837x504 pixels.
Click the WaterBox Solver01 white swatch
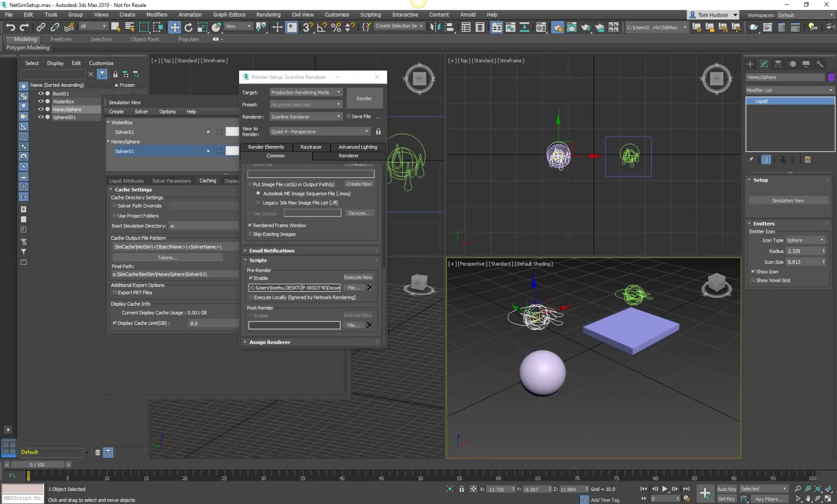[232, 132]
